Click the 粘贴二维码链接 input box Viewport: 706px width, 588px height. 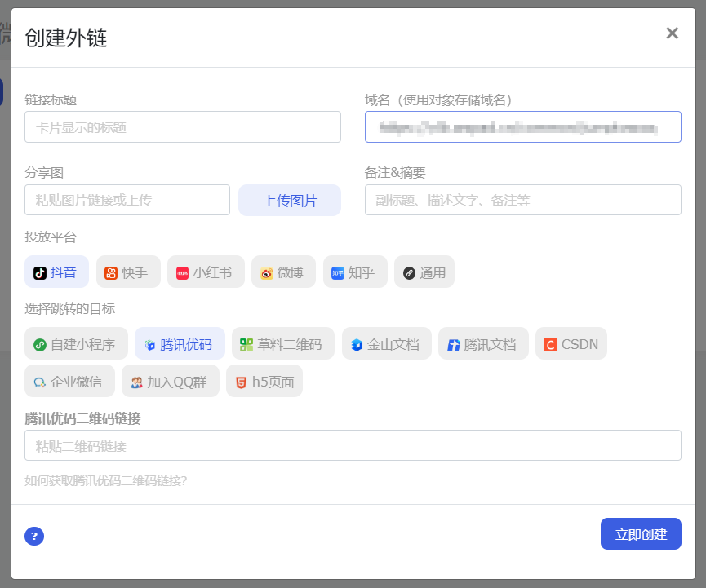(x=353, y=445)
